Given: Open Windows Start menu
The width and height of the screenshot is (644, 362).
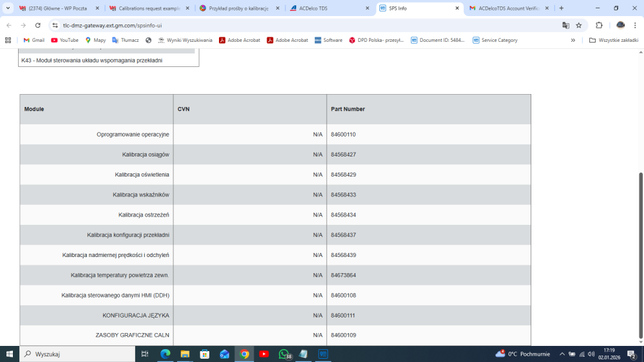Looking at the screenshot, I should coord(10,354).
